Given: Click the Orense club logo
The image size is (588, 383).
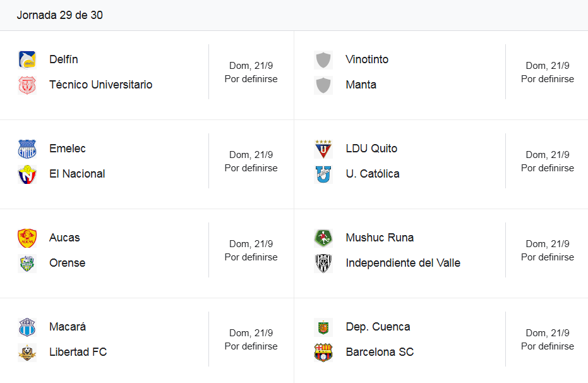Looking at the screenshot, I should (x=27, y=264).
